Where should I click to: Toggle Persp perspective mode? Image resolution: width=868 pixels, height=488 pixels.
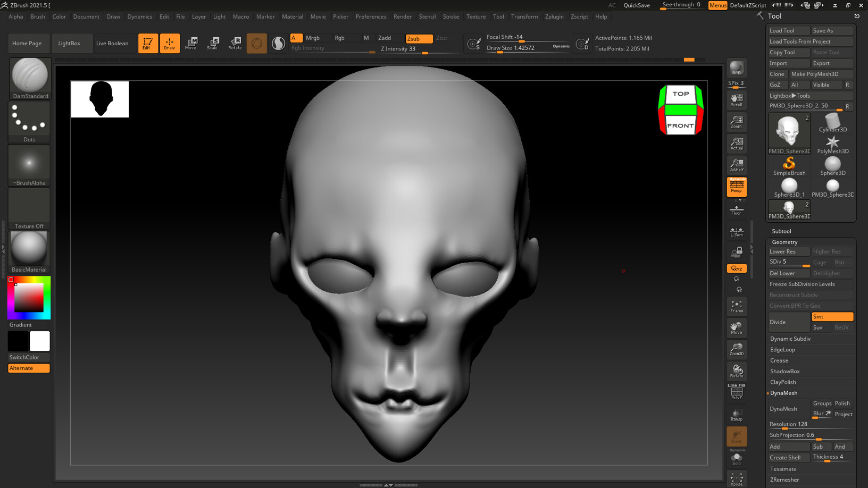coord(737,187)
